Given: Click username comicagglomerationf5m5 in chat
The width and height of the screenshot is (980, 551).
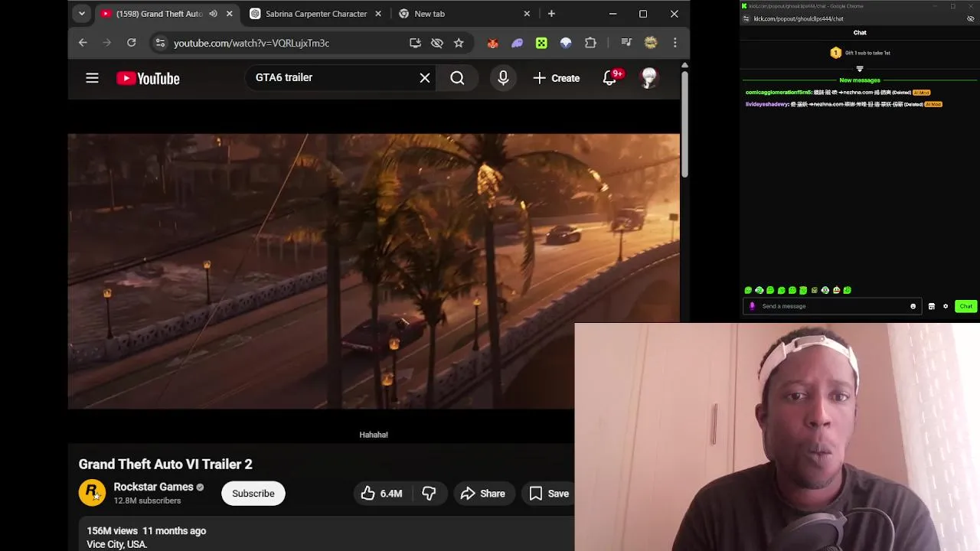Looking at the screenshot, I should tap(778, 93).
